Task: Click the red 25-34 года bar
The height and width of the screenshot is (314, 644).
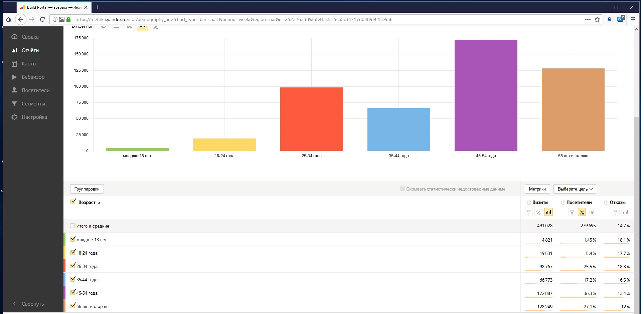Action: click(x=312, y=119)
